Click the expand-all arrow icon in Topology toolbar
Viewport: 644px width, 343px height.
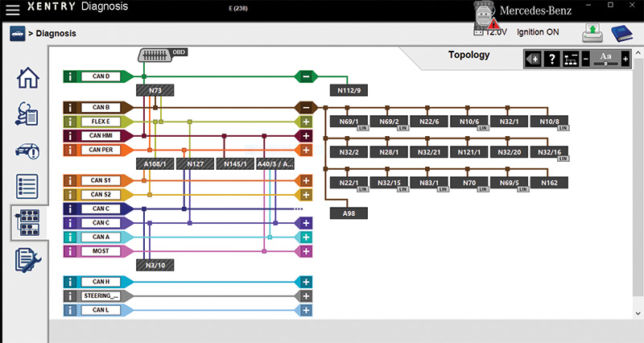pos(533,60)
